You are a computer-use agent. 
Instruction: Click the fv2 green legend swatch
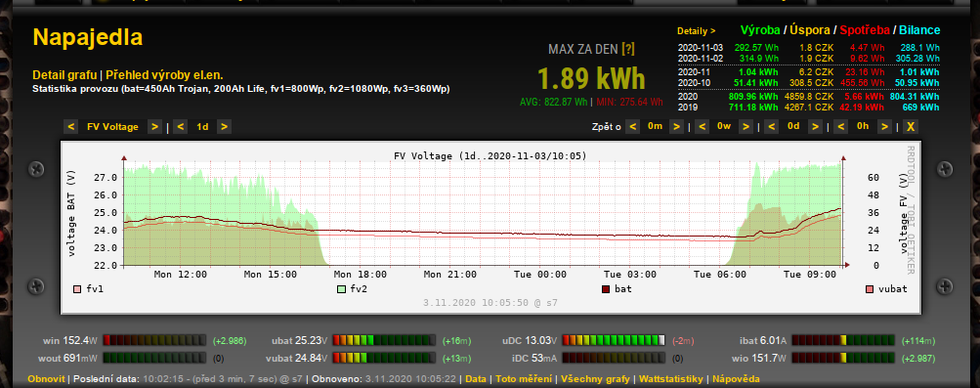pyautogui.click(x=341, y=289)
